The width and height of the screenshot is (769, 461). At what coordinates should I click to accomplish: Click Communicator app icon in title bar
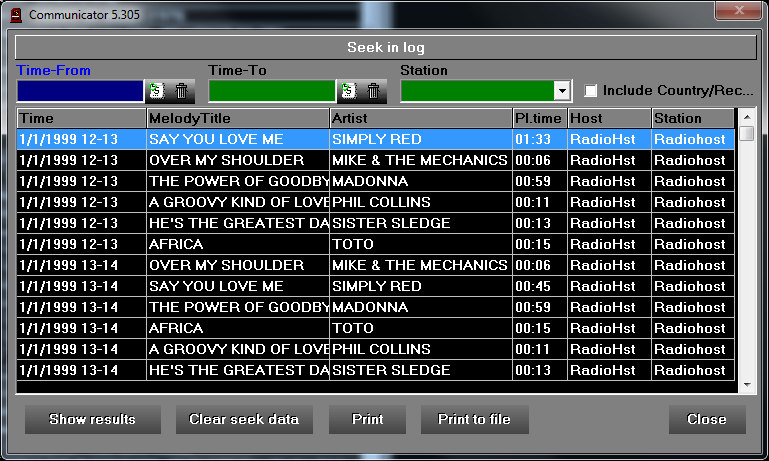16,15
